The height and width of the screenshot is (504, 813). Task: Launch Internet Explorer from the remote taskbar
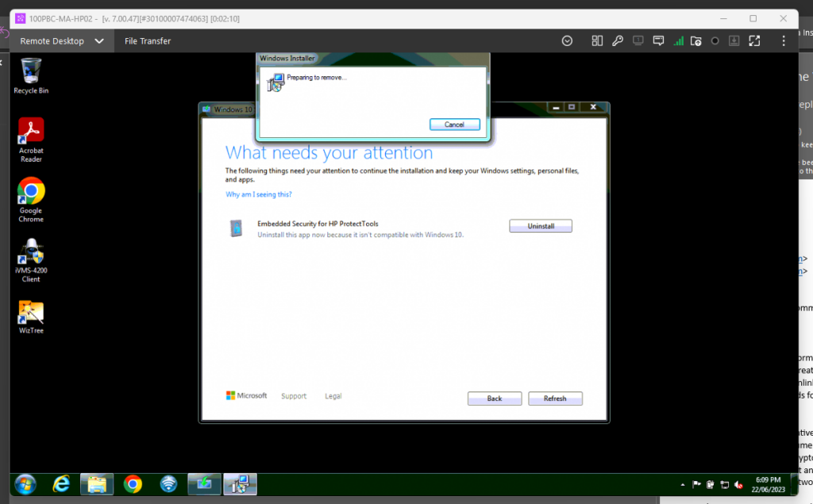click(61, 484)
